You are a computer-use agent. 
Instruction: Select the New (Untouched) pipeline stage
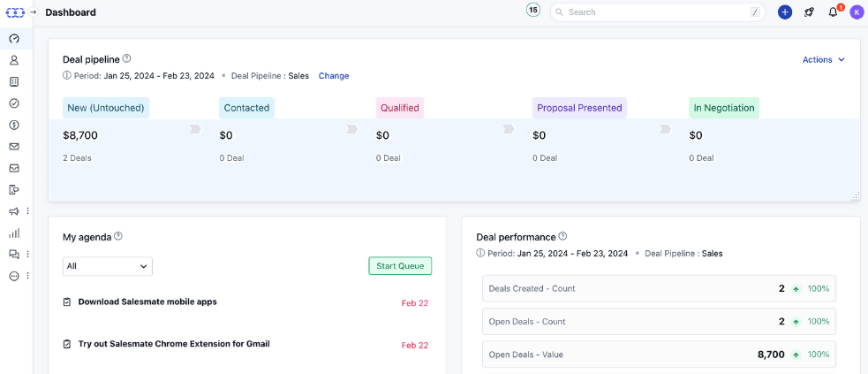[x=106, y=108]
